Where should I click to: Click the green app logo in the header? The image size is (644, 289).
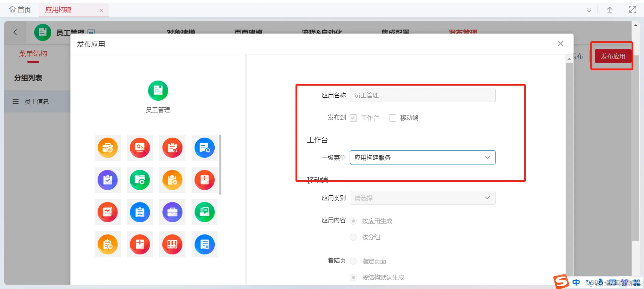click(43, 32)
